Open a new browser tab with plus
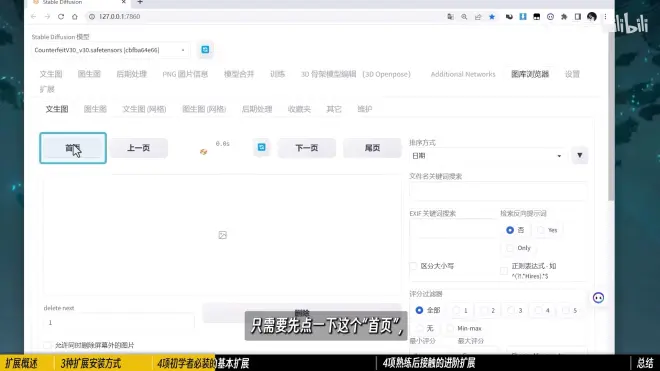 (140, 3)
